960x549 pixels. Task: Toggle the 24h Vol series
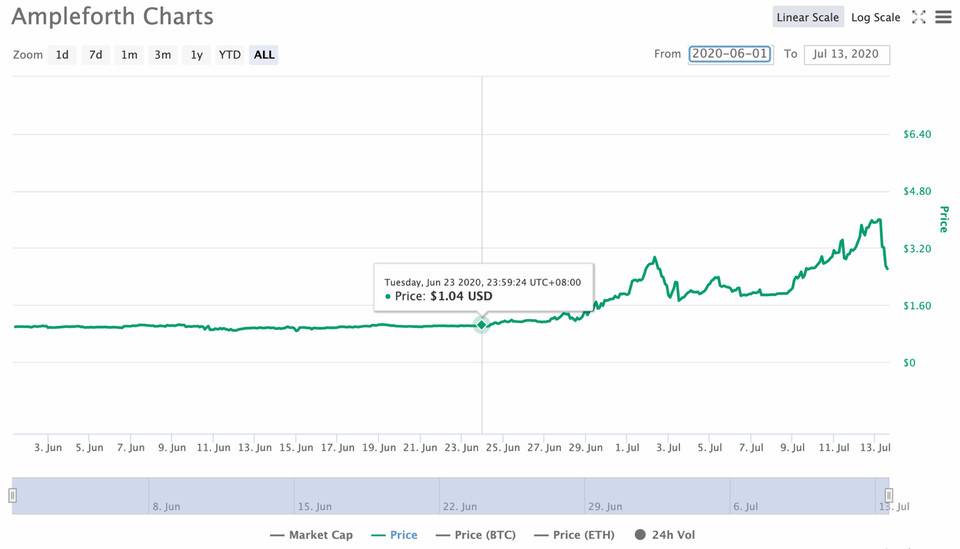tap(665, 535)
